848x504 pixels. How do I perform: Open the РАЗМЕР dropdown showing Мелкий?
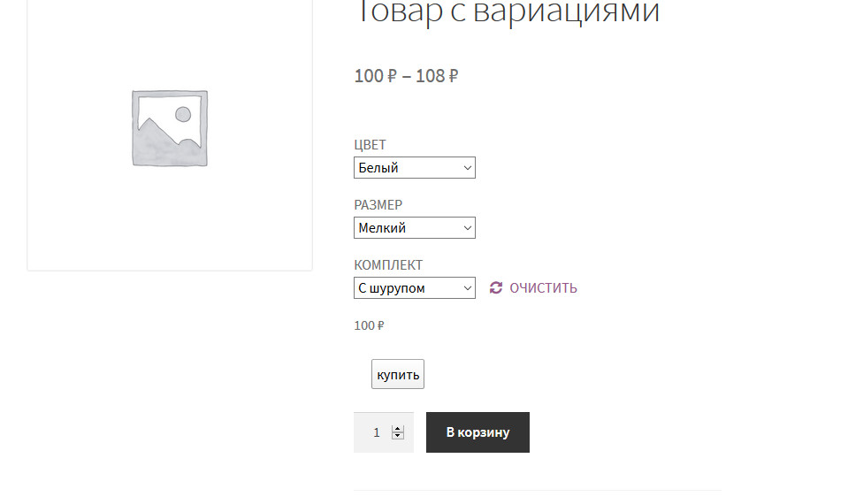click(414, 227)
